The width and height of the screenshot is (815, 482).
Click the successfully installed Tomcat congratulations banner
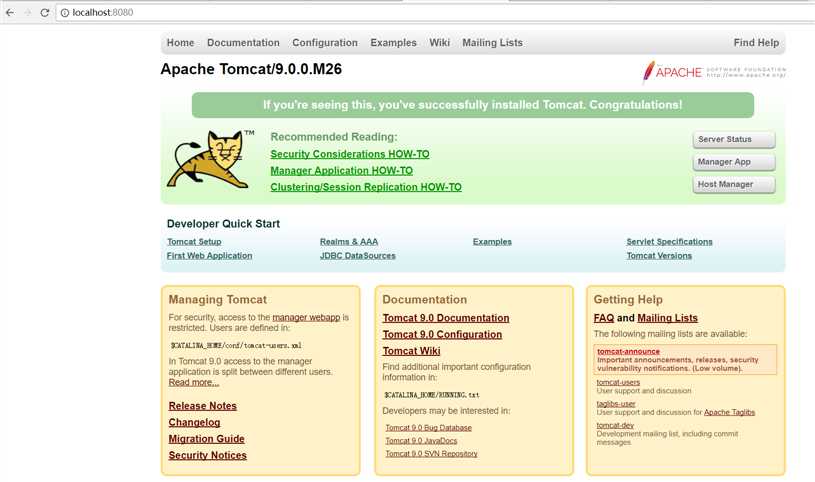click(472, 105)
